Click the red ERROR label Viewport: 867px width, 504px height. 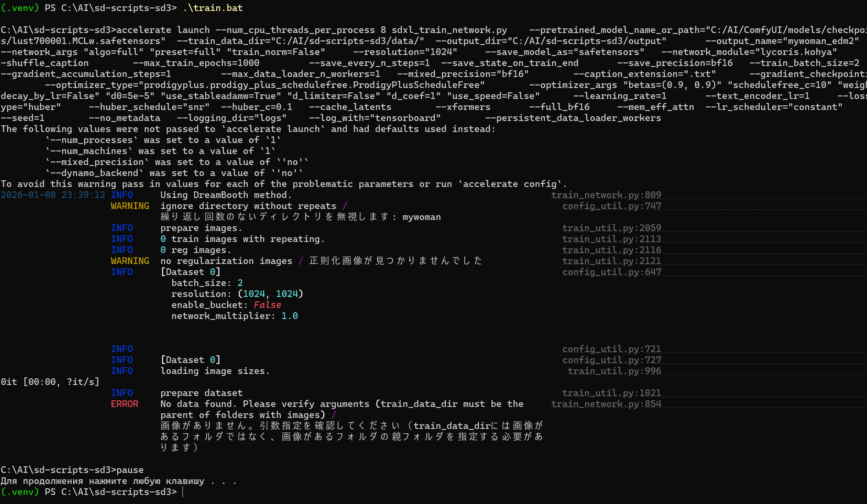[x=124, y=404]
